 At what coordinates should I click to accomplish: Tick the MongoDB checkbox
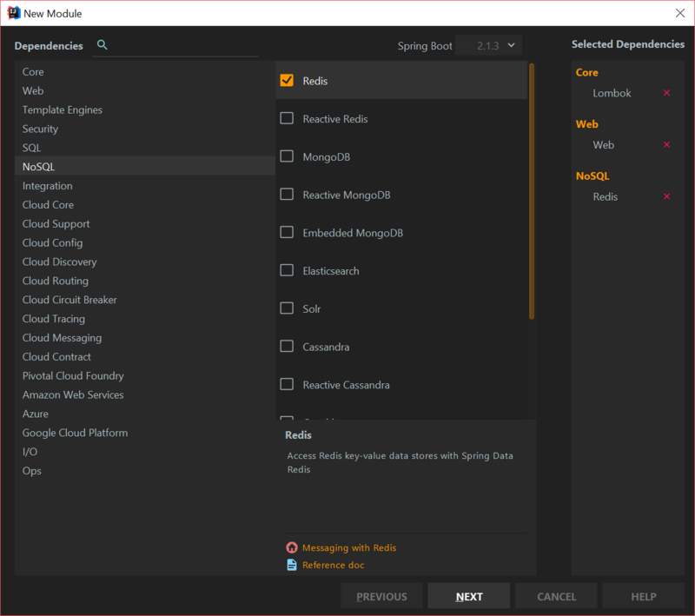(x=287, y=156)
